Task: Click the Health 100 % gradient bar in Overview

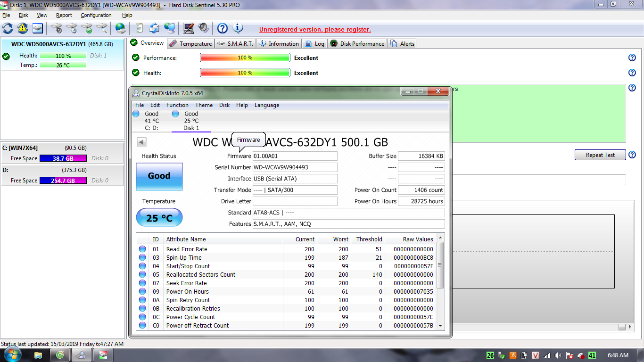Action: tap(245, 73)
